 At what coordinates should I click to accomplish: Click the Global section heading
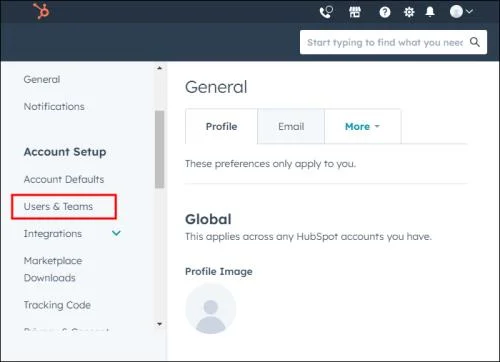coord(208,219)
